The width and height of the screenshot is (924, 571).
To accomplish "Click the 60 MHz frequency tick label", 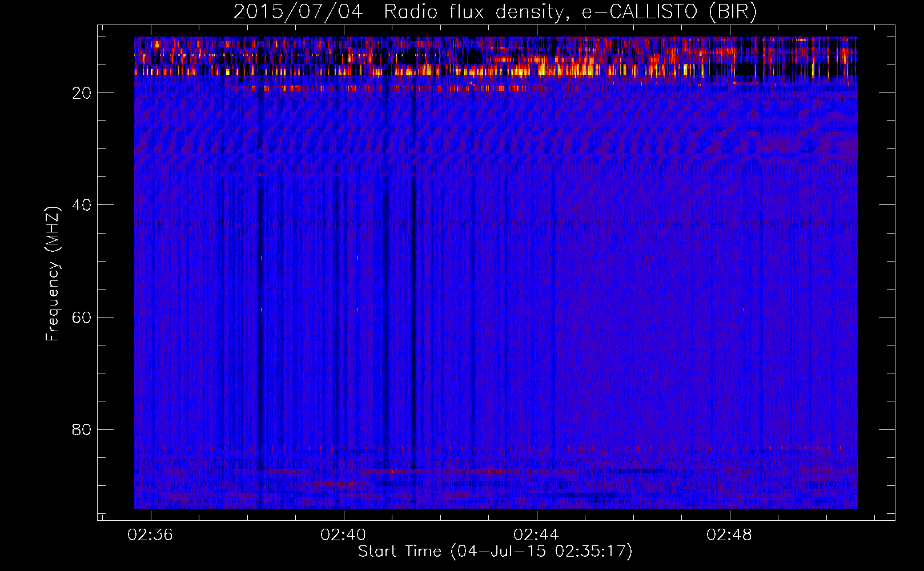I will tap(82, 317).
